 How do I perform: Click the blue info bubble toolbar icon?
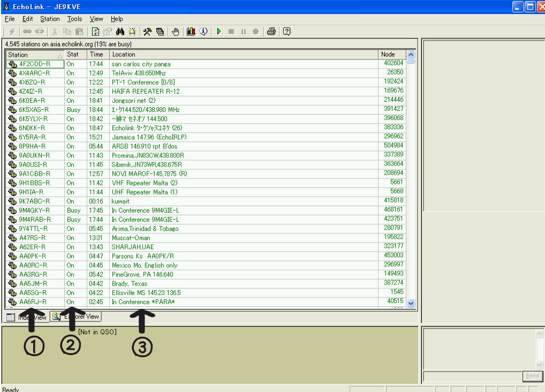[x=203, y=32]
